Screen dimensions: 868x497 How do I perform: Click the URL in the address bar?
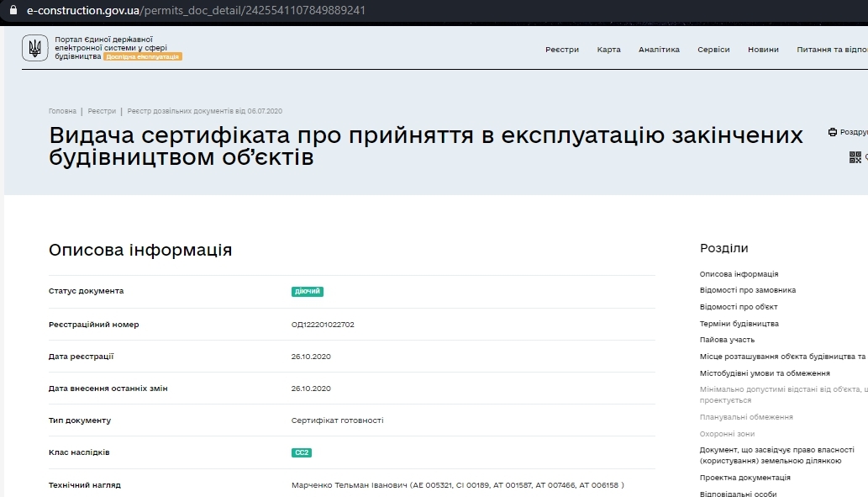click(196, 10)
